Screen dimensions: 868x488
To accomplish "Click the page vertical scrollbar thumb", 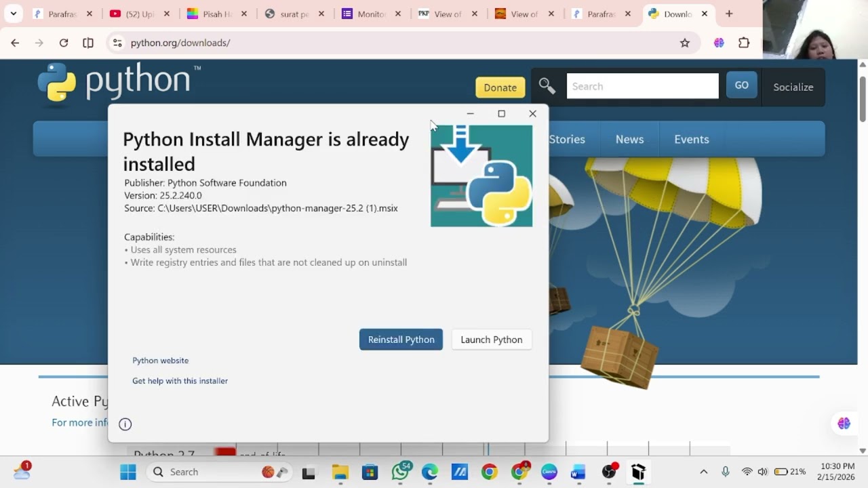I will coord(863,100).
